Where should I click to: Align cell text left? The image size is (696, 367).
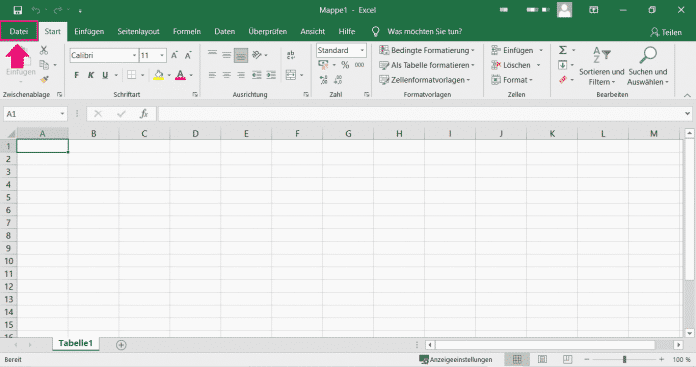click(213, 75)
